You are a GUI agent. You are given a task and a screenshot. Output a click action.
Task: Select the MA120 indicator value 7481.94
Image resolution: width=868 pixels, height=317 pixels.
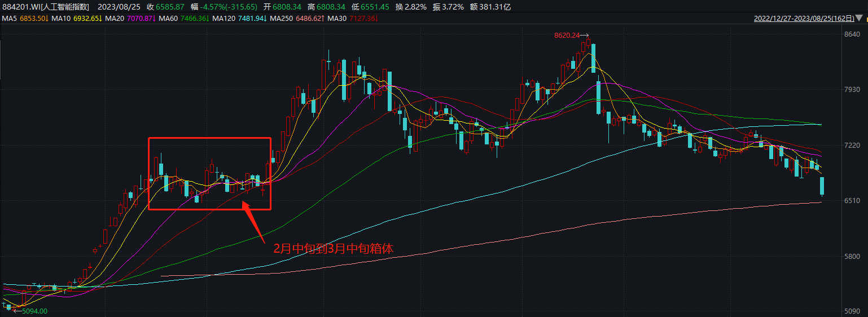tap(253, 19)
